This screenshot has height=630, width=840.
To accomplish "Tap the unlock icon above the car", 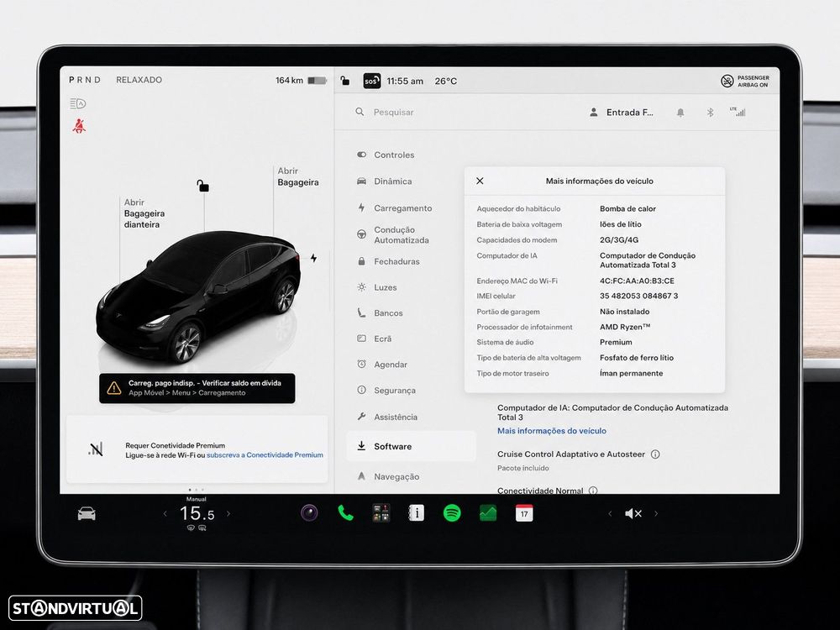I will pos(202,186).
